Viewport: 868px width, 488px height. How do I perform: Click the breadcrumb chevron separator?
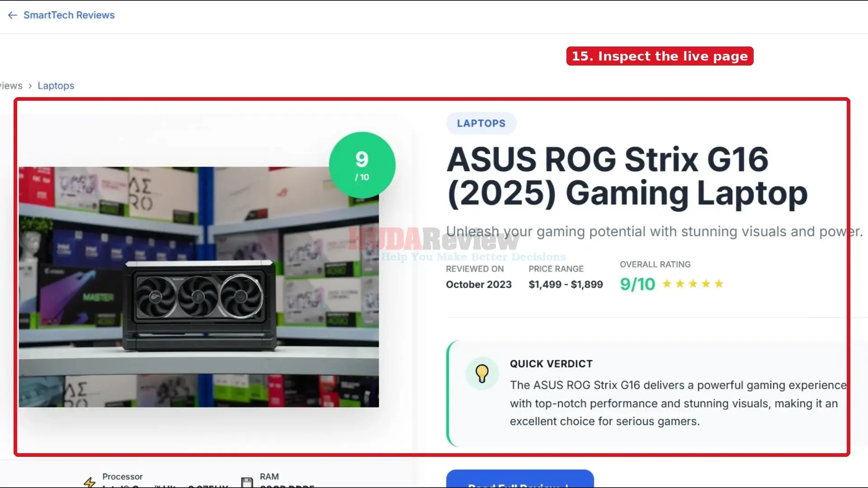[30, 86]
